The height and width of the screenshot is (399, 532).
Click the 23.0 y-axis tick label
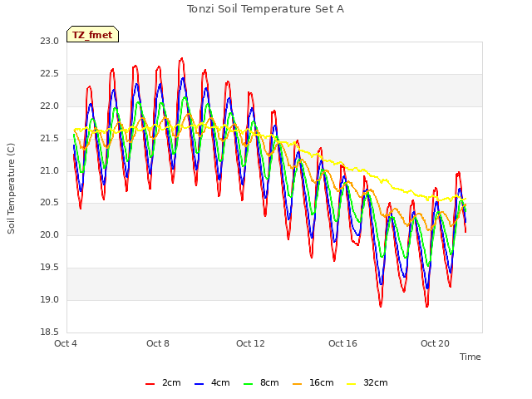[x=49, y=41]
